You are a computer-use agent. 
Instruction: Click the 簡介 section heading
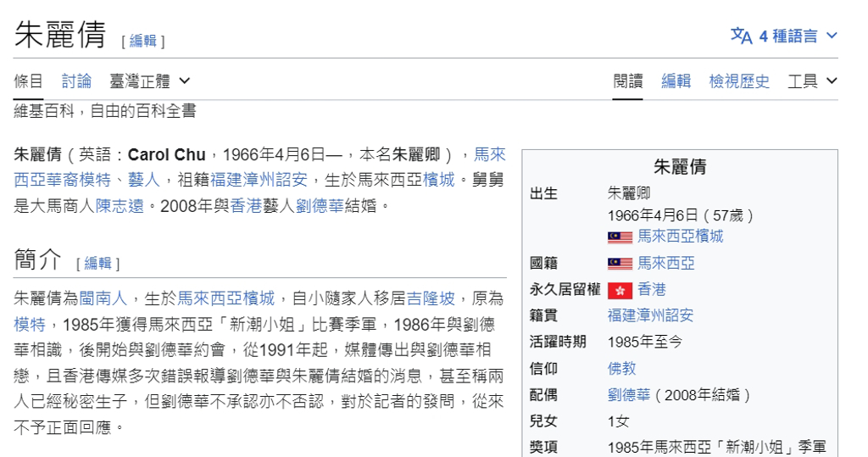tap(37, 259)
